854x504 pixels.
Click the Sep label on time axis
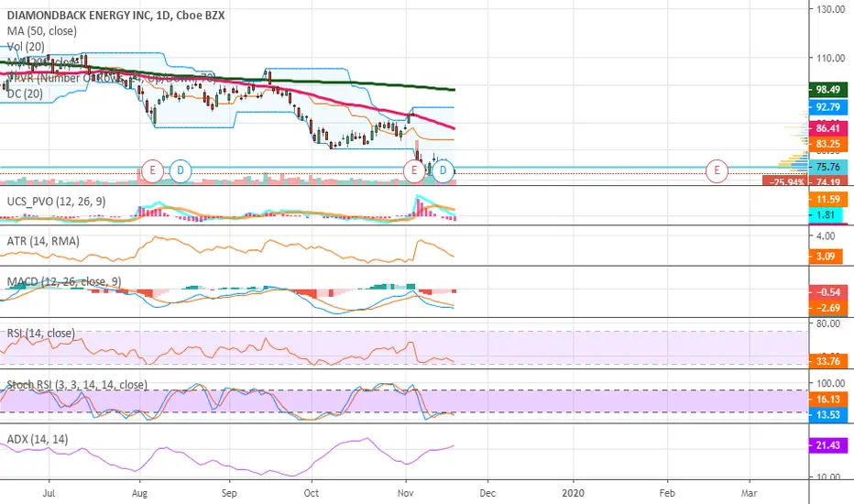[x=229, y=493]
